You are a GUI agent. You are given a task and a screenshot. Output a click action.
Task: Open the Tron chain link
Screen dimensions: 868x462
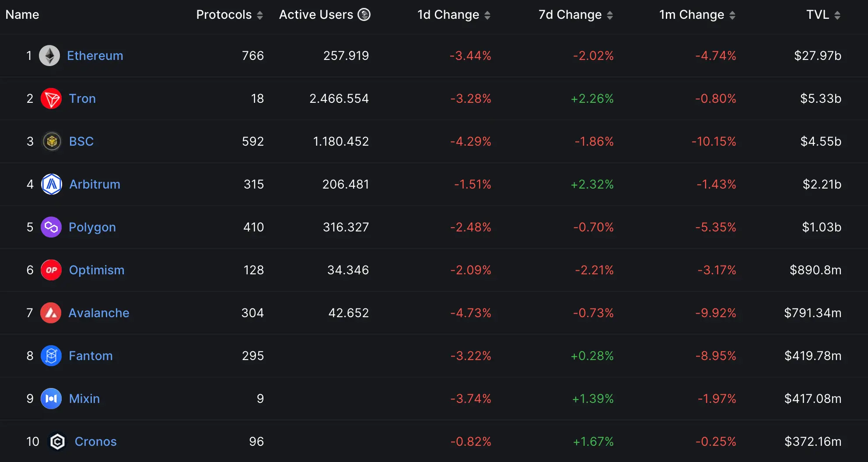click(82, 98)
